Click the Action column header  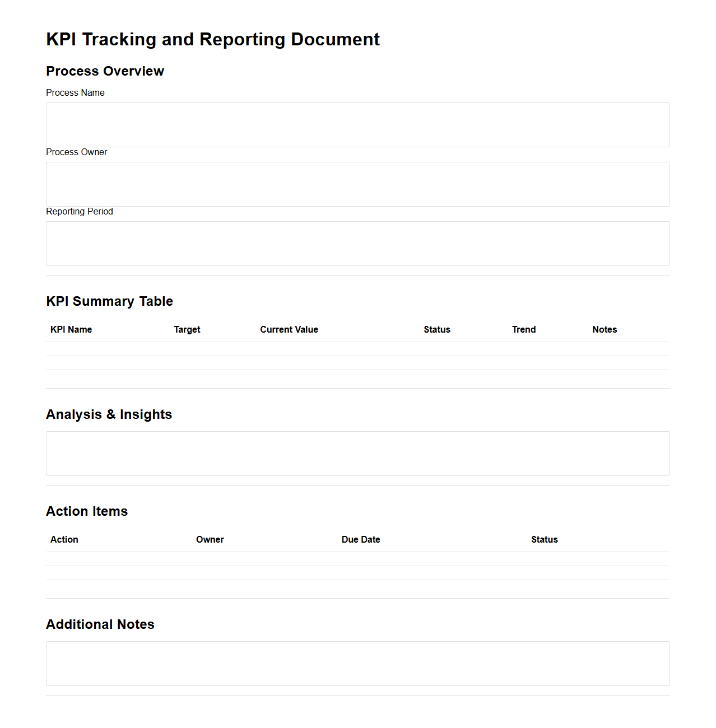pos(64,539)
